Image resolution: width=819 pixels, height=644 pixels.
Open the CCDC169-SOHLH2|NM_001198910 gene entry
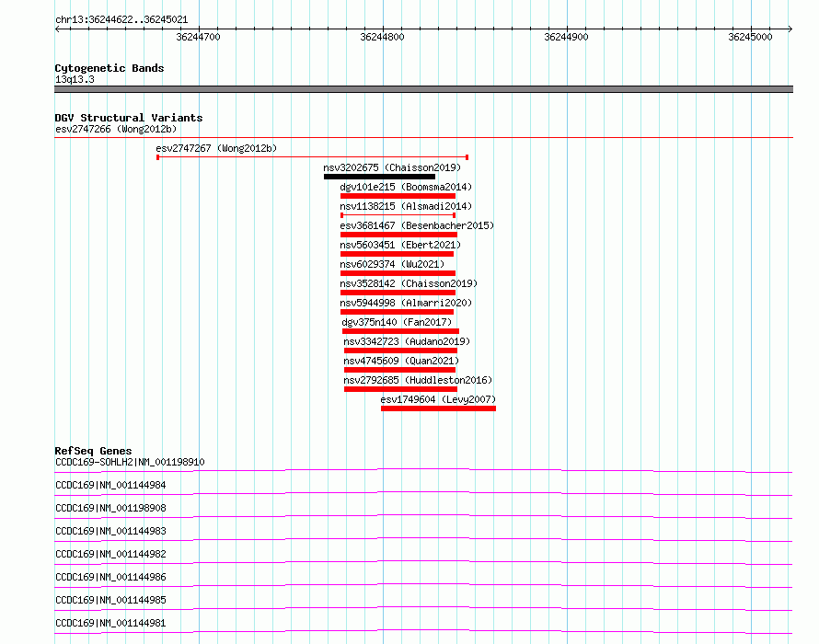tap(130, 462)
